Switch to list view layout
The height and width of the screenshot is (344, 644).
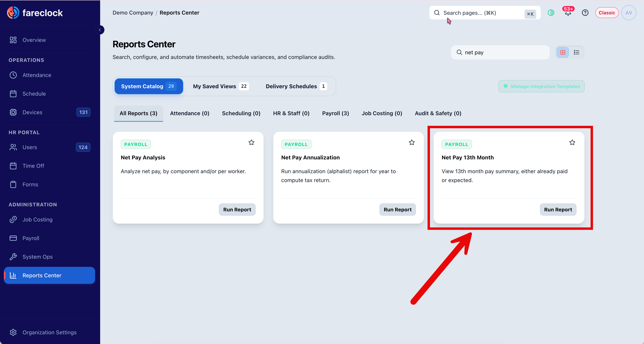[x=576, y=53]
